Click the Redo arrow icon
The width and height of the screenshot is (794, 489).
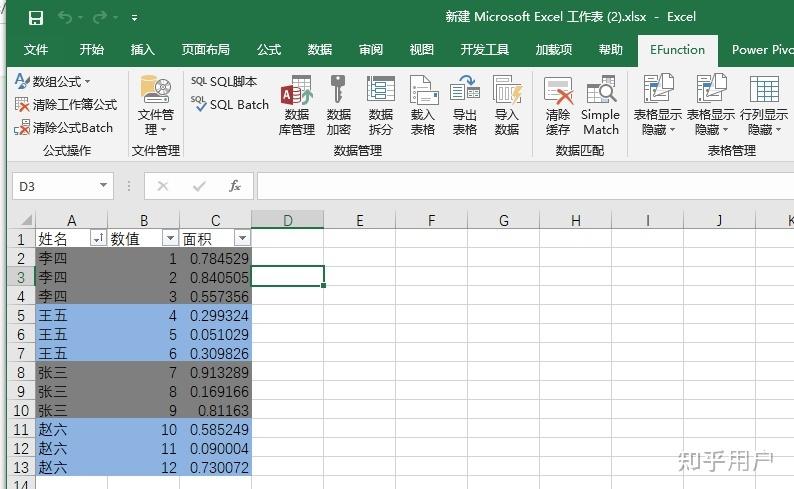[99, 17]
